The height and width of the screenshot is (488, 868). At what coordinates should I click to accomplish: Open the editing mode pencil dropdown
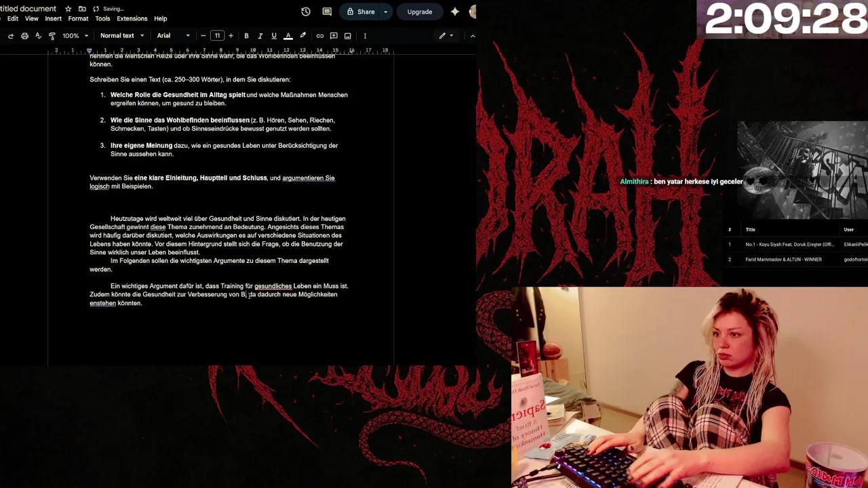coord(446,36)
